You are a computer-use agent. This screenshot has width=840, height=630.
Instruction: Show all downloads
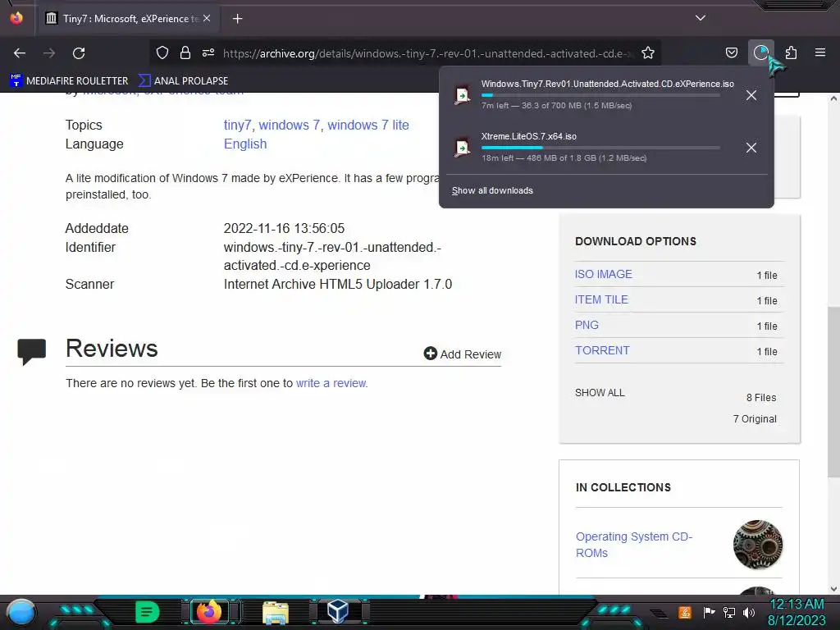pyautogui.click(x=492, y=190)
